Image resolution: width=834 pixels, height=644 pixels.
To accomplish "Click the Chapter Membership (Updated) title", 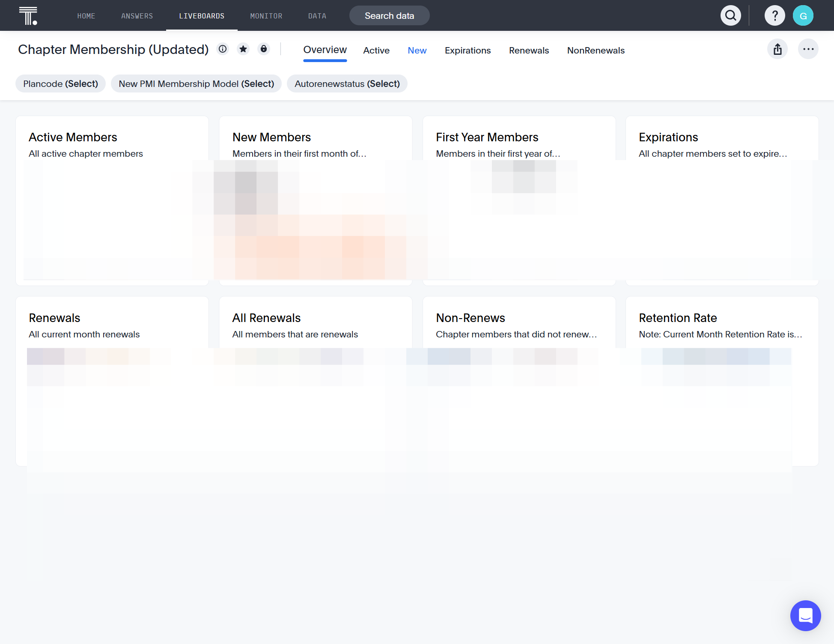I will pyautogui.click(x=113, y=50).
